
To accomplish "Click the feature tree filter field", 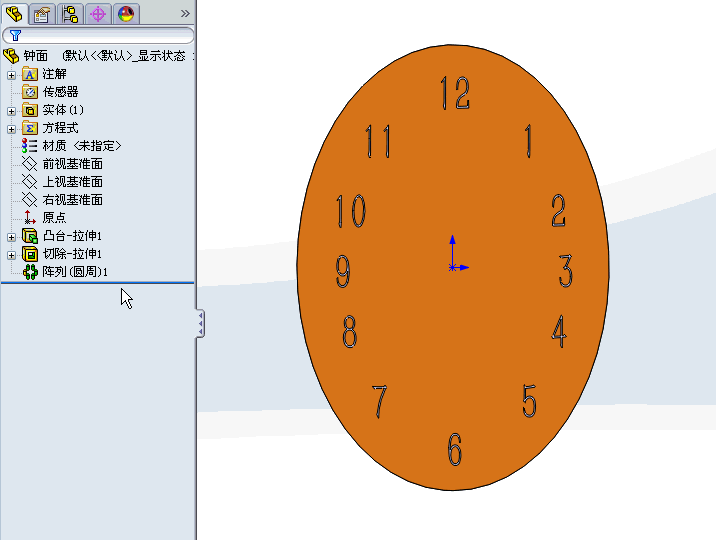I will (100, 35).
